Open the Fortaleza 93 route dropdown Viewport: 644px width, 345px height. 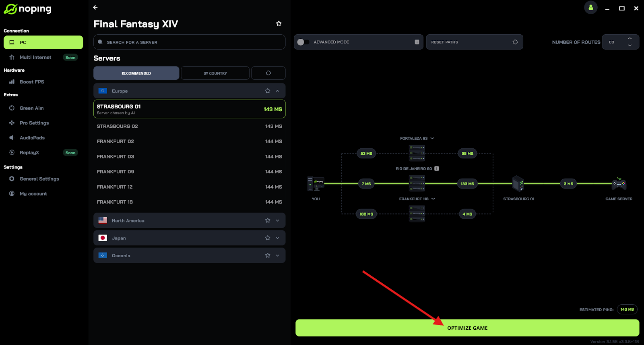(x=432, y=138)
